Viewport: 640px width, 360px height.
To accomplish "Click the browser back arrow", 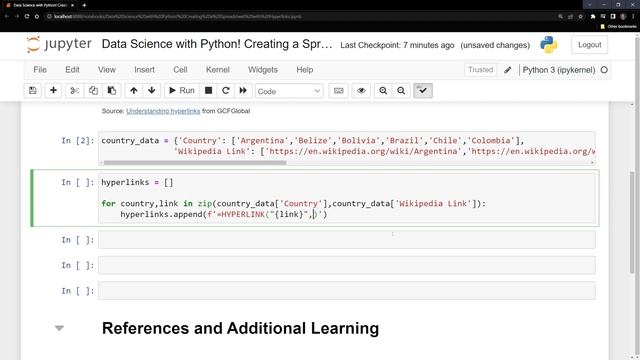I will [7, 16].
